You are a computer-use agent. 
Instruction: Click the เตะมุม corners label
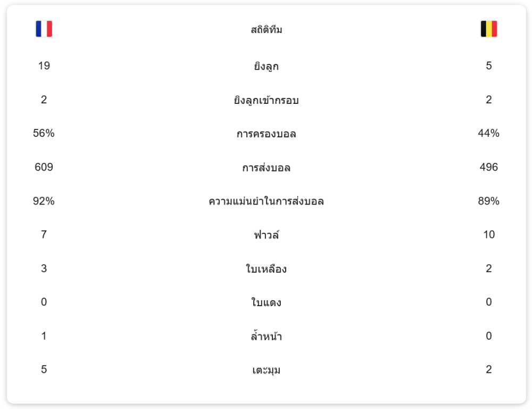[266, 370]
